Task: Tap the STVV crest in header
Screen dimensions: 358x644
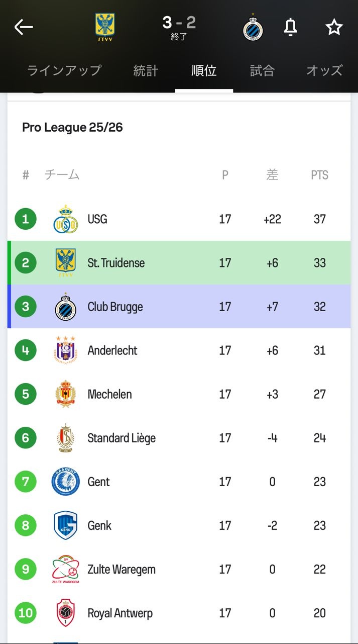Action: (x=105, y=27)
